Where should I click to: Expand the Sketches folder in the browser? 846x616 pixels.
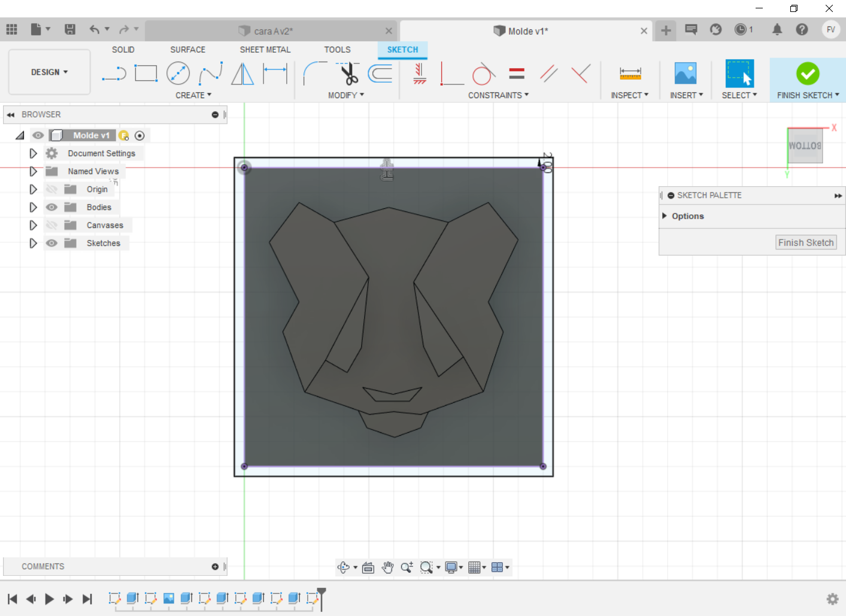[33, 242]
